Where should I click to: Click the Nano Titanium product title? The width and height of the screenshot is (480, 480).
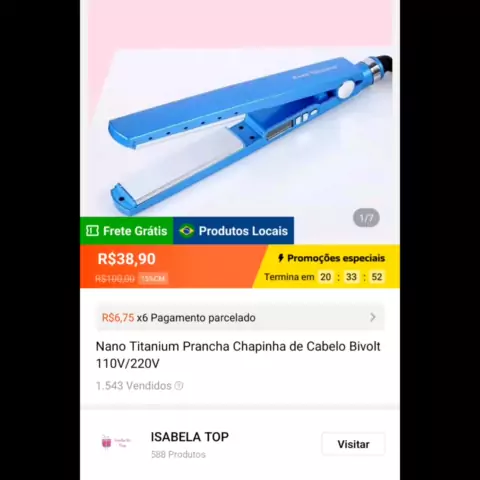pyautogui.click(x=238, y=355)
